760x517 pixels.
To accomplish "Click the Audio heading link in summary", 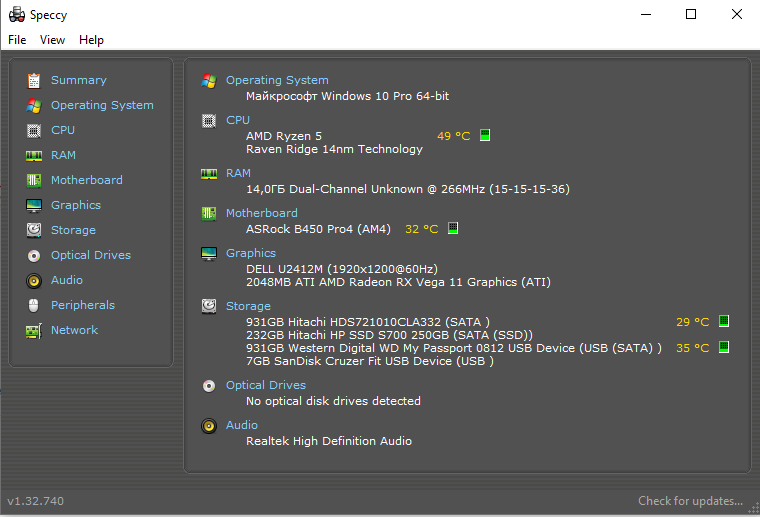I will pos(242,425).
